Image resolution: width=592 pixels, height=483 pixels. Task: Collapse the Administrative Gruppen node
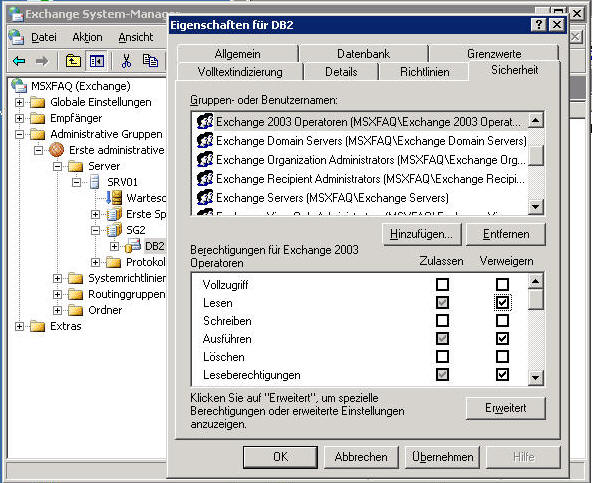point(19,134)
